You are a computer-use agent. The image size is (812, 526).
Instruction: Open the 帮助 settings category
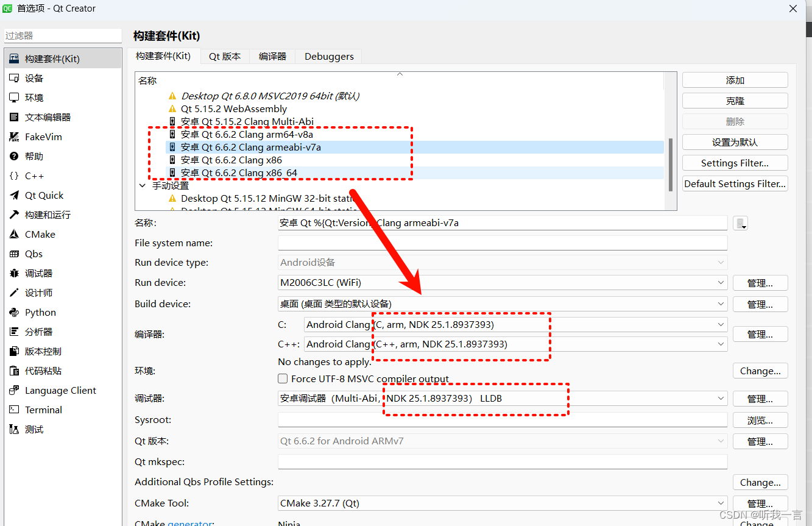[63, 156]
